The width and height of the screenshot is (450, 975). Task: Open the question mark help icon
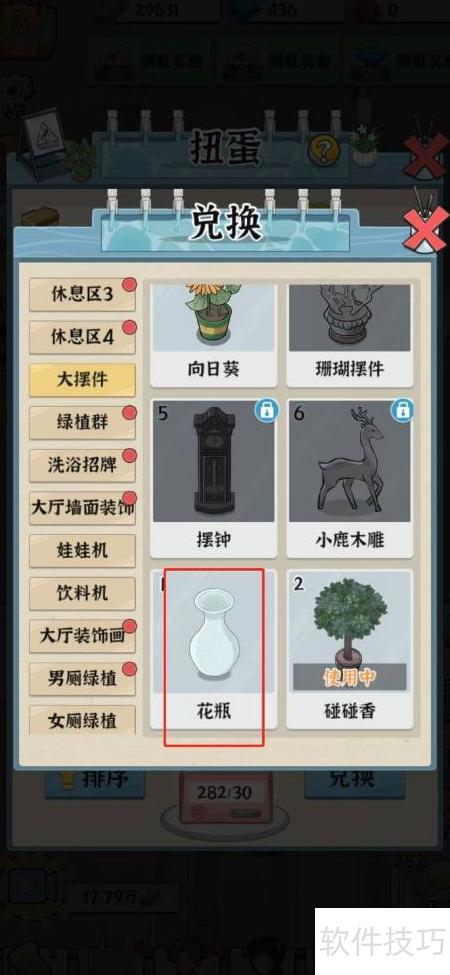[x=324, y=149]
